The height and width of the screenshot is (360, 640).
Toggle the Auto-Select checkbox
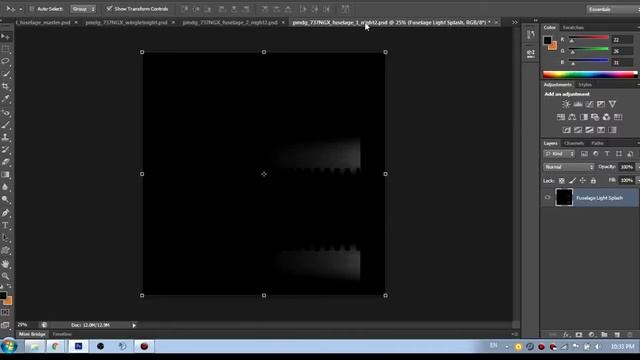(x=32, y=9)
